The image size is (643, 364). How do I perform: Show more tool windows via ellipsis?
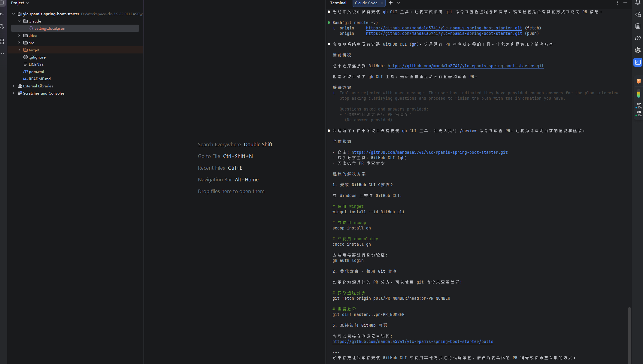(2, 53)
